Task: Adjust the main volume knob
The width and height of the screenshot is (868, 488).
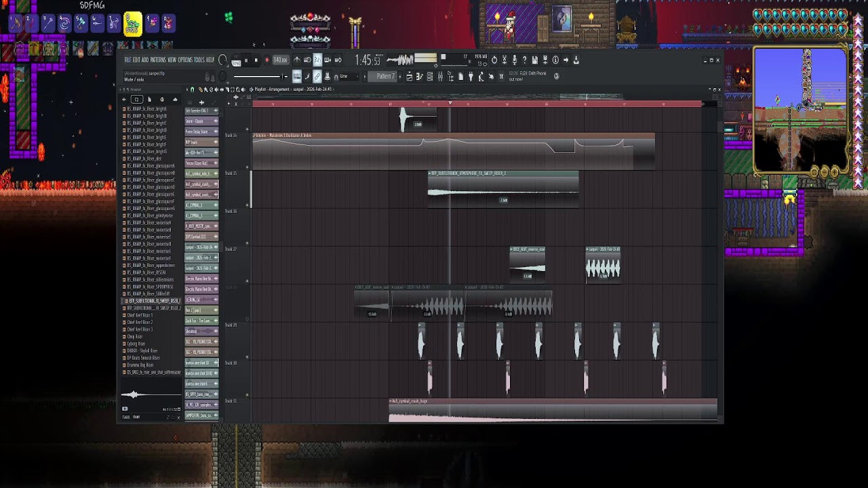Action: 222,60
